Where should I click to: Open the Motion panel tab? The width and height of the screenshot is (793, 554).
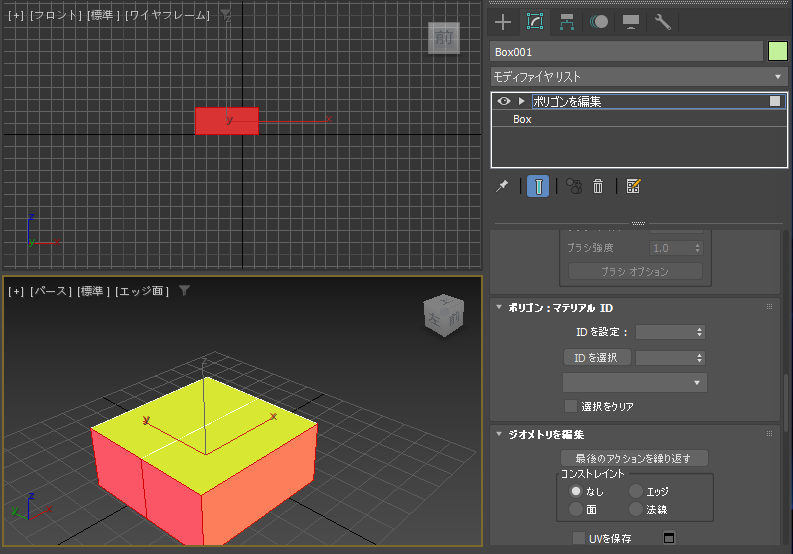coord(599,22)
